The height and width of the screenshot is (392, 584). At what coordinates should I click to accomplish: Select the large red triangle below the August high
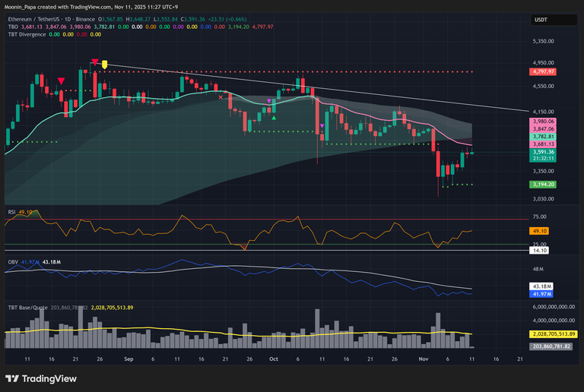click(x=61, y=81)
